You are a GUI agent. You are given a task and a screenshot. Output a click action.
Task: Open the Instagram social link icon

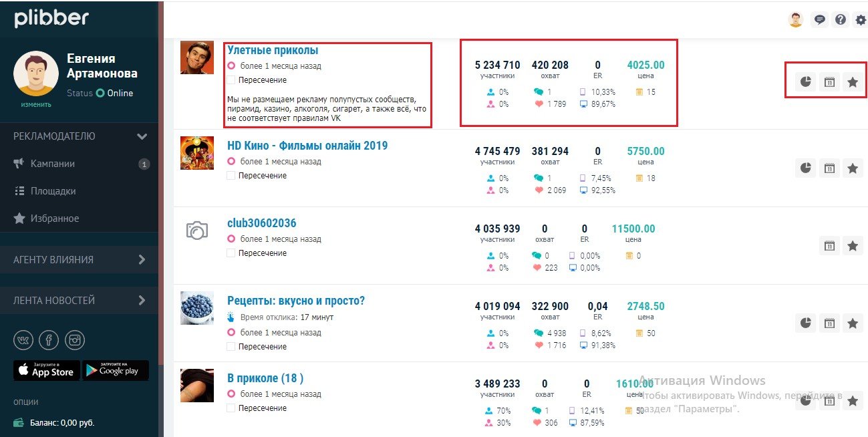pyautogui.click(x=75, y=340)
